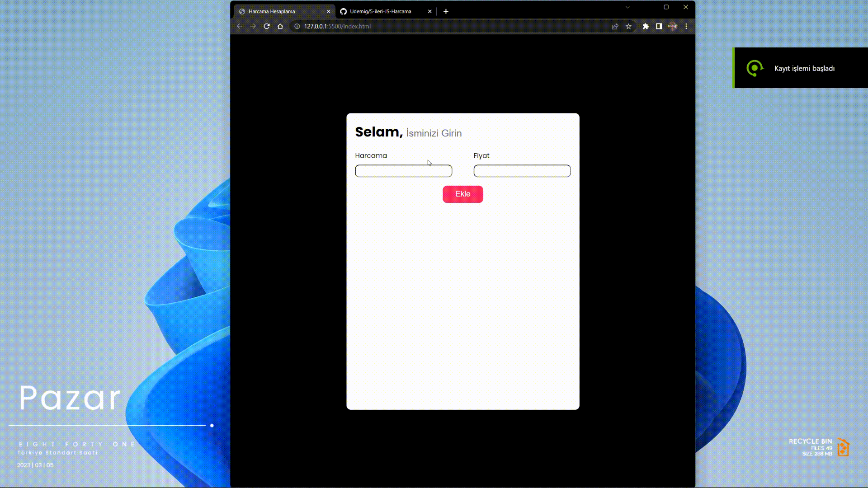Image resolution: width=868 pixels, height=488 pixels.
Task: Click the İsminizi Girin name field
Action: click(434, 133)
